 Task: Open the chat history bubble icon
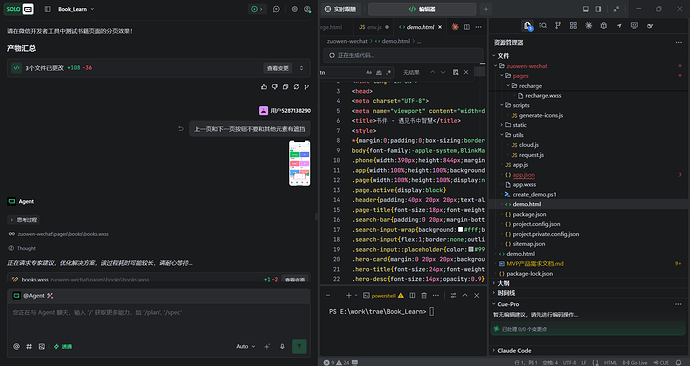(276, 9)
